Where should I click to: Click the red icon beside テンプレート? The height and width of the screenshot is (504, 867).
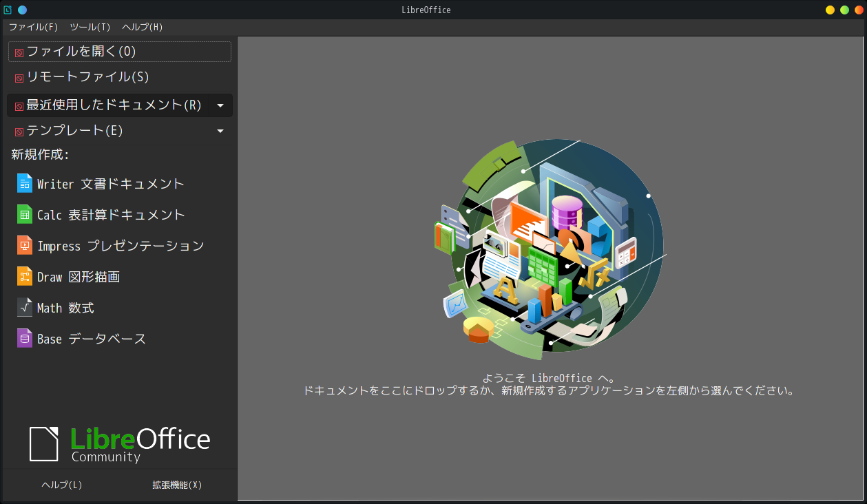click(19, 132)
